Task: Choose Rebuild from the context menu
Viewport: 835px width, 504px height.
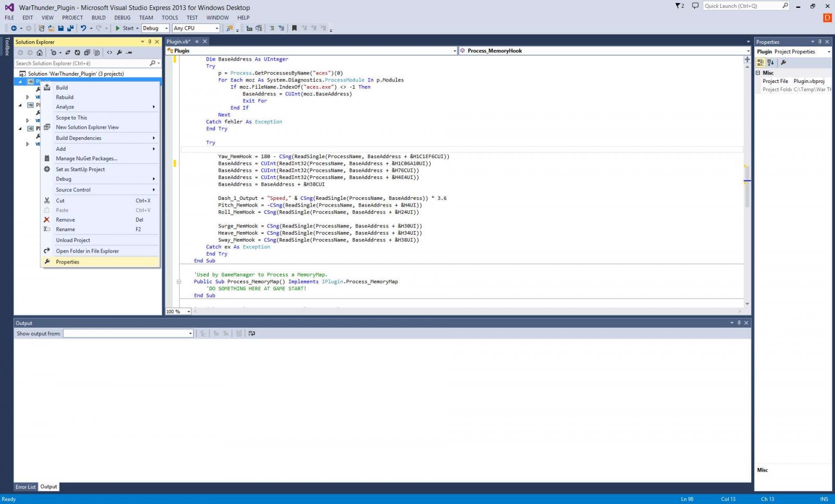Action: (100, 97)
